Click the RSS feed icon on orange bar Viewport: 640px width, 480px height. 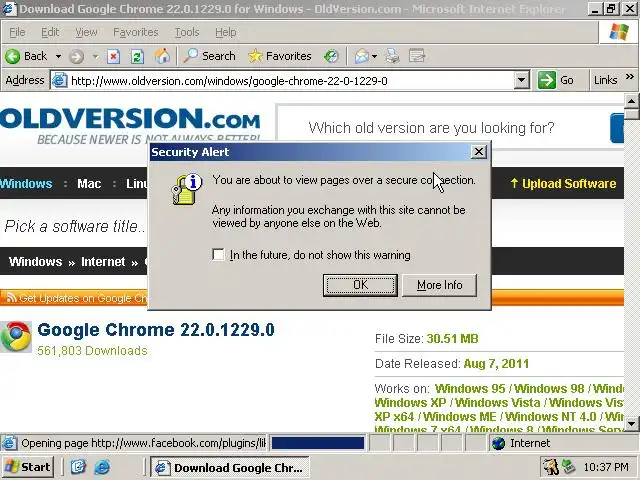(11, 298)
